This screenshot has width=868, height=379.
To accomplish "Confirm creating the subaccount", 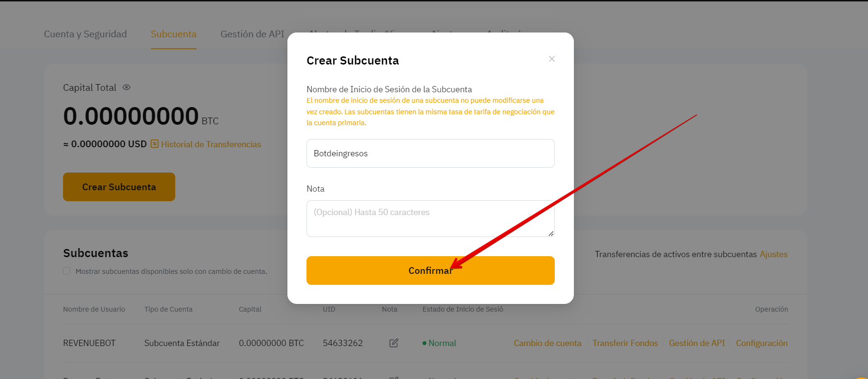I will point(431,271).
